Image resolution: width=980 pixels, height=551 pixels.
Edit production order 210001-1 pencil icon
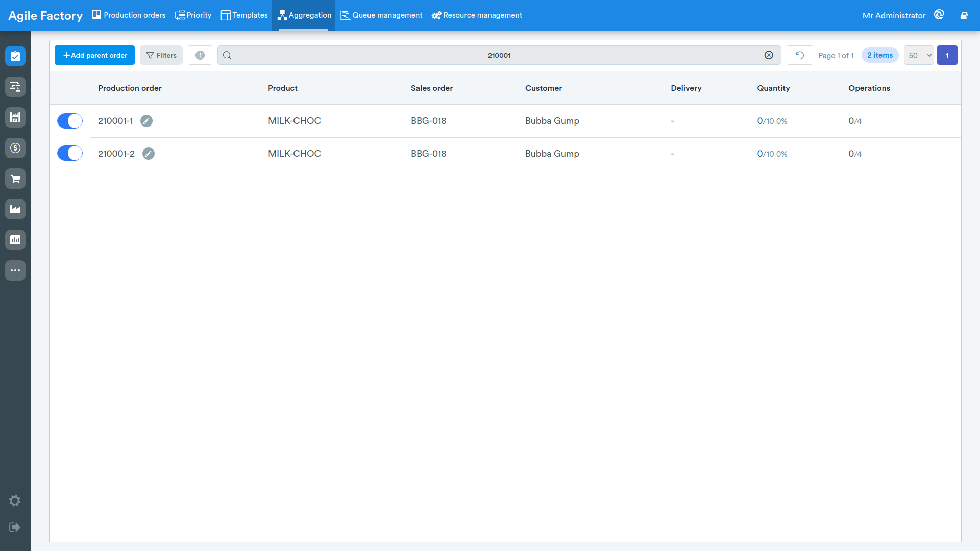146,121
